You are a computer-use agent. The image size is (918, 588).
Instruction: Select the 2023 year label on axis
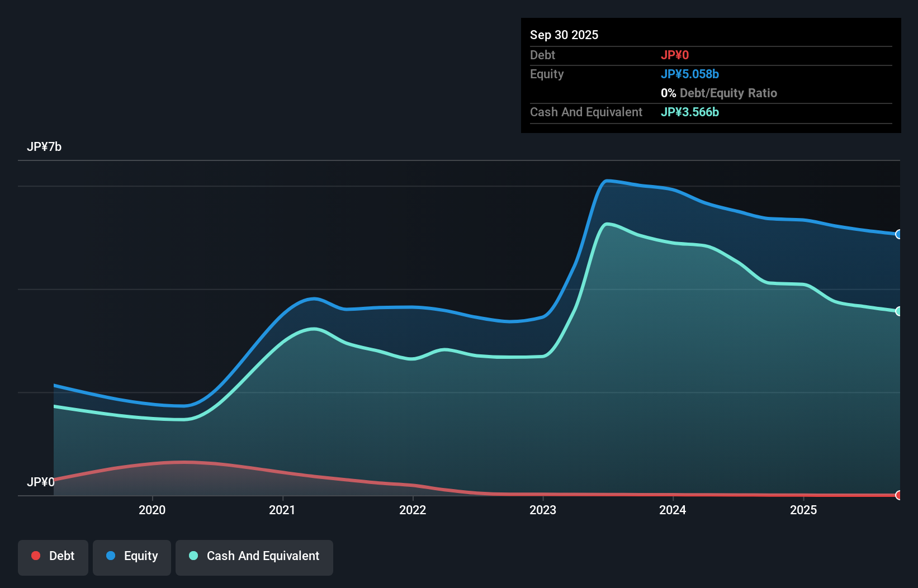pyautogui.click(x=543, y=510)
